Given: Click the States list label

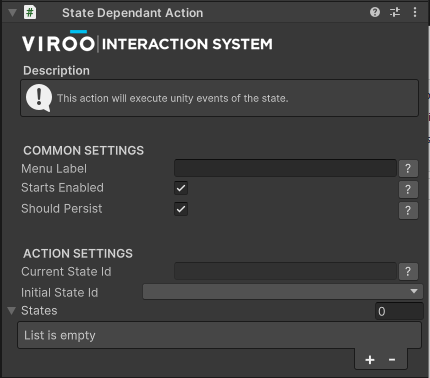Looking at the screenshot, I should 39,311.
